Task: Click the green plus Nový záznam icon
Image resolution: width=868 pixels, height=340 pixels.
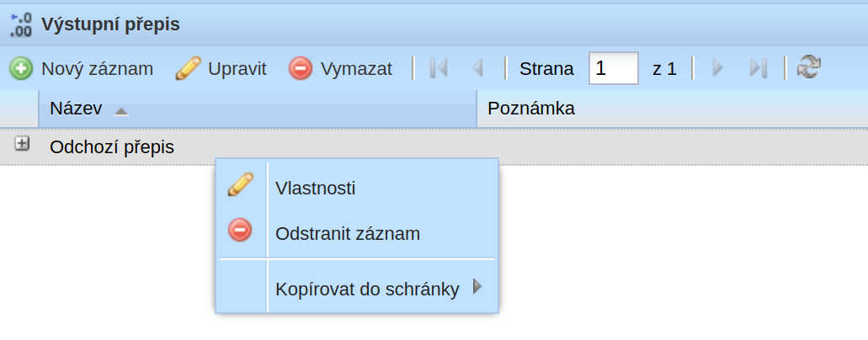Action: (x=21, y=69)
